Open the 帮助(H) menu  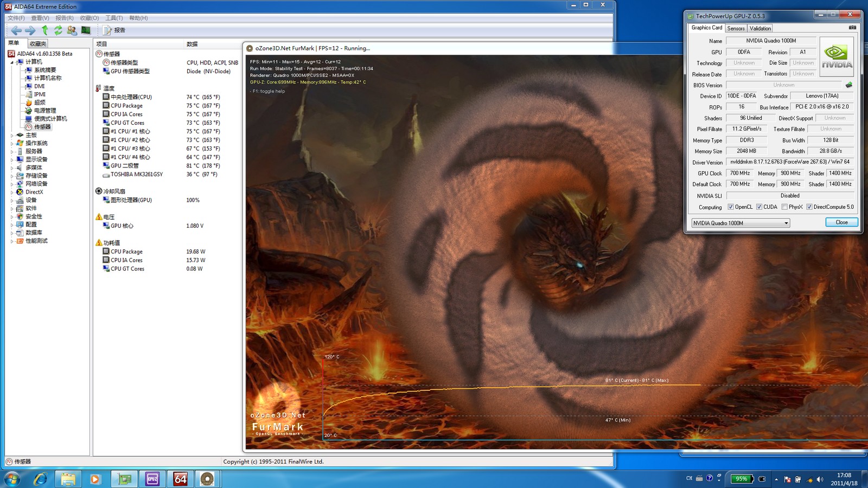[x=138, y=18]
